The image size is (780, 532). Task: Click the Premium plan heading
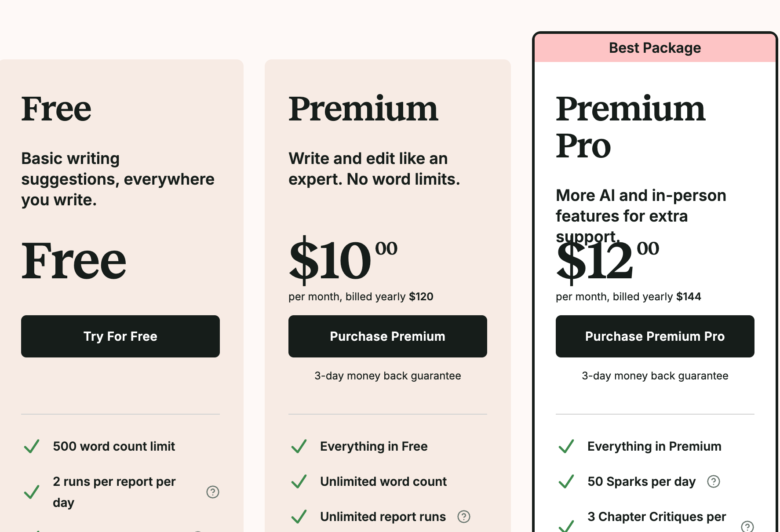tap(363, 109)
